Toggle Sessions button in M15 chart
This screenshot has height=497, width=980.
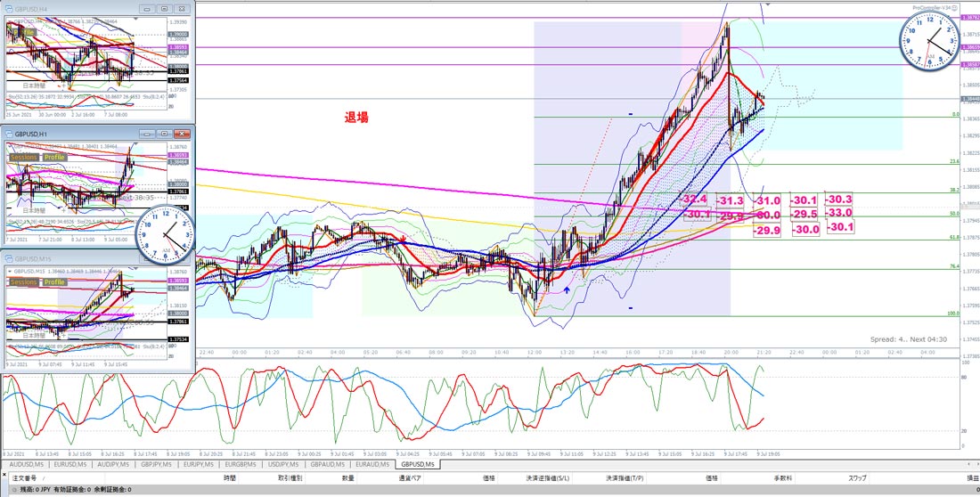(24, 282)
